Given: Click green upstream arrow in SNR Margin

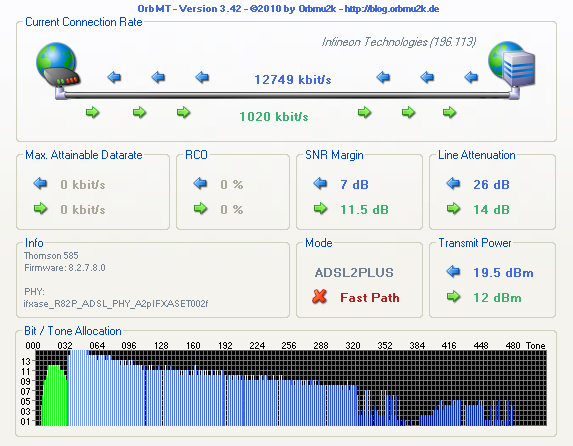Looking at the screenshot, I should click(x=320, y=208).
